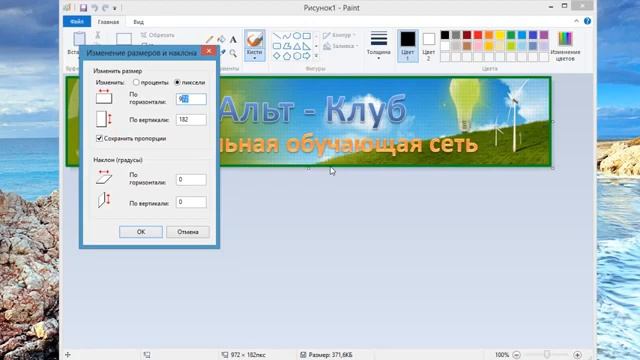640x360 pixels.
Task: Select the Fill bucket tool
Action: (221, 40)
